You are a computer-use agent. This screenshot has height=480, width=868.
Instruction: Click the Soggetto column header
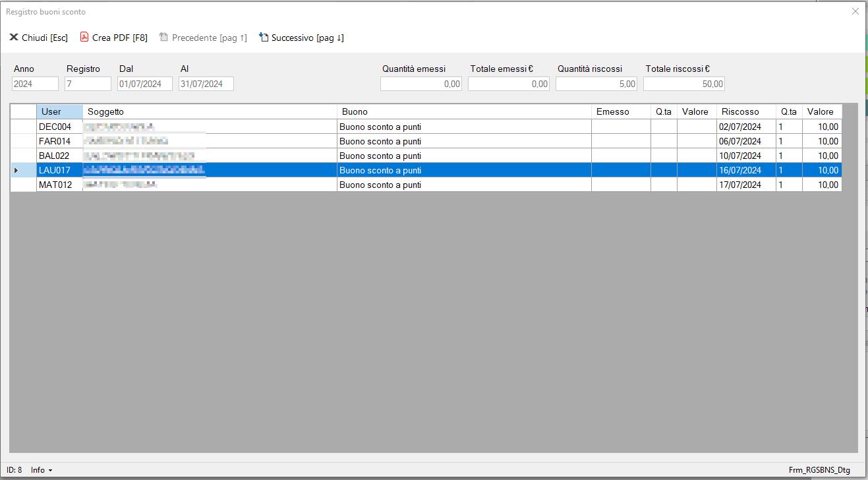pyautogui.click(x=210, y=112)
